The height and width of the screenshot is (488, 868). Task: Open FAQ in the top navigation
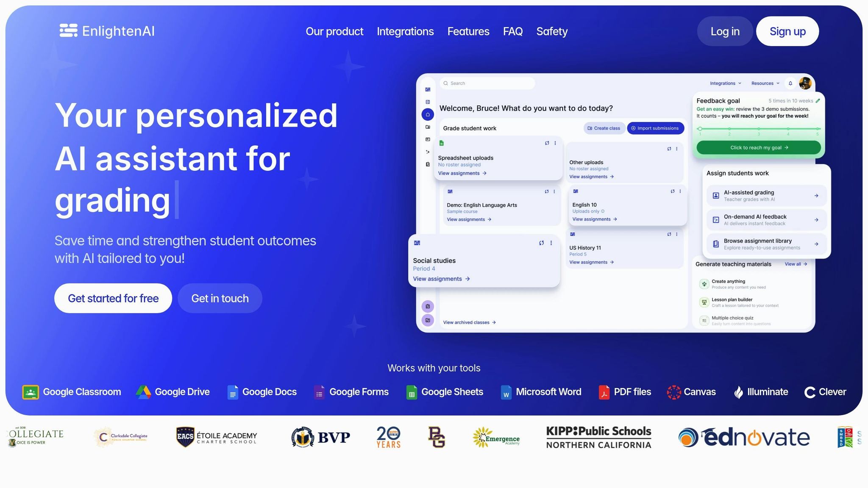(x=513, y=31)
